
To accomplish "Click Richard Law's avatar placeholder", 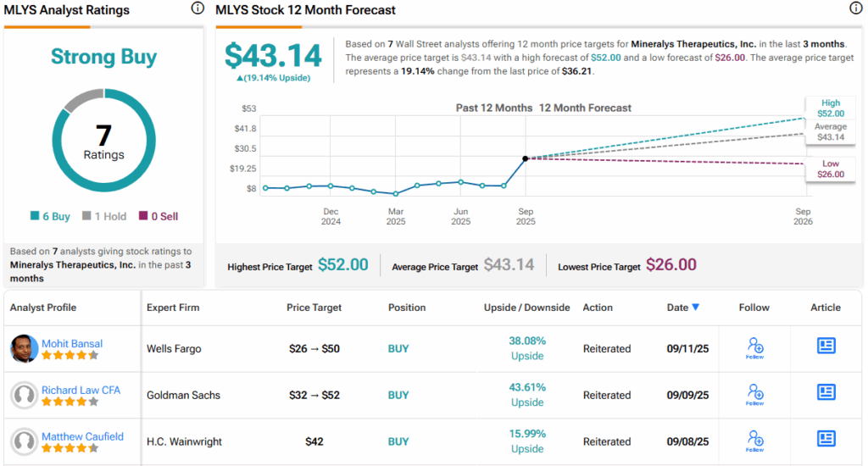I will tap(24, 395).
